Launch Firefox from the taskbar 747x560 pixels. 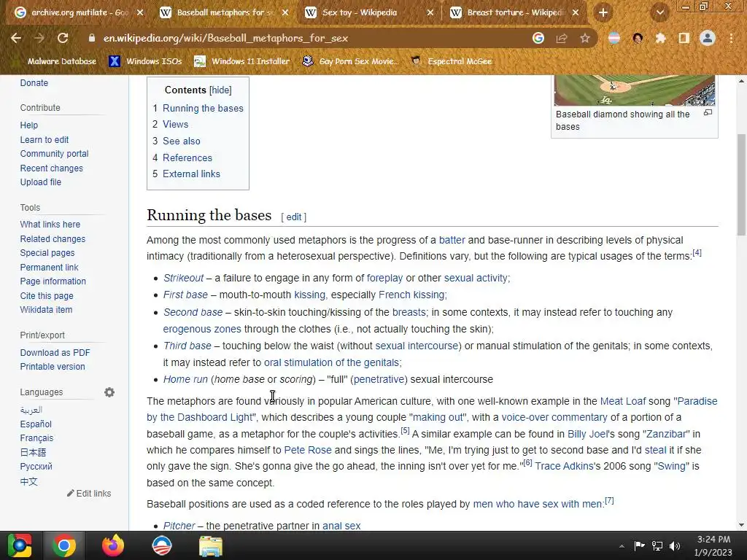tap(113, 545)
